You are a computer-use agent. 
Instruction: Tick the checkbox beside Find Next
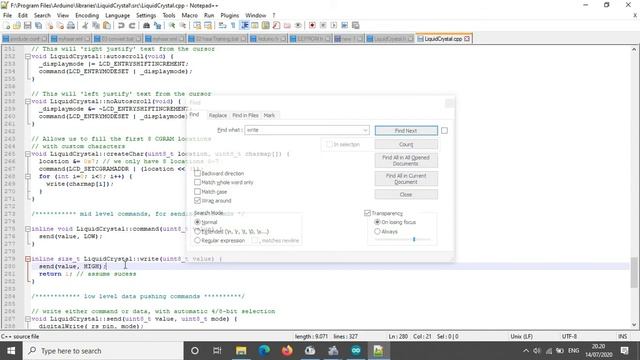click(444, 131)
